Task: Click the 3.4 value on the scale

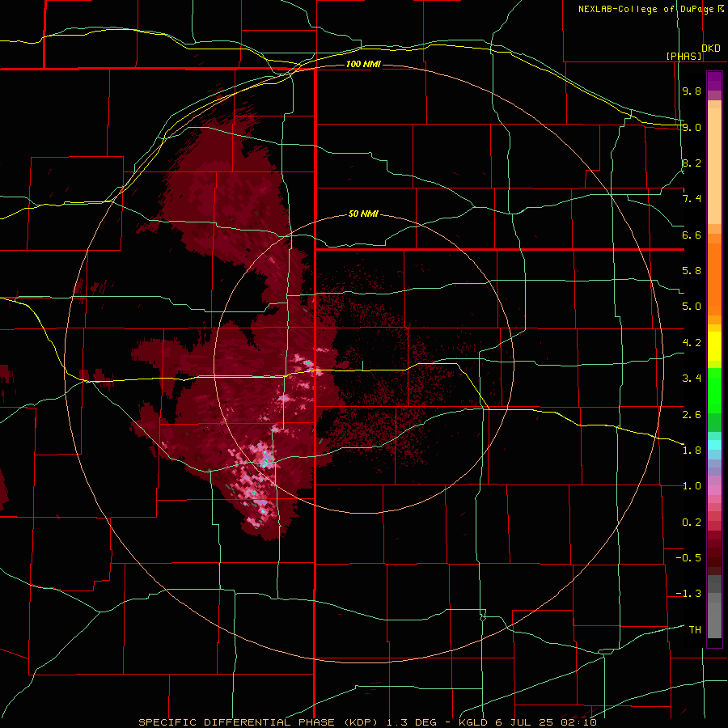Action: point(692,379)
